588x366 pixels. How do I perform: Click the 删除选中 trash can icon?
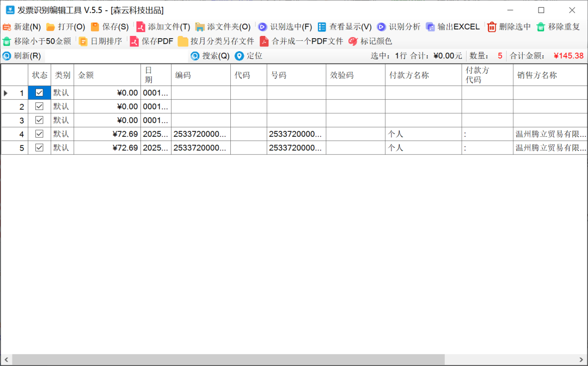pyautogui.click(x=492, y=27)
